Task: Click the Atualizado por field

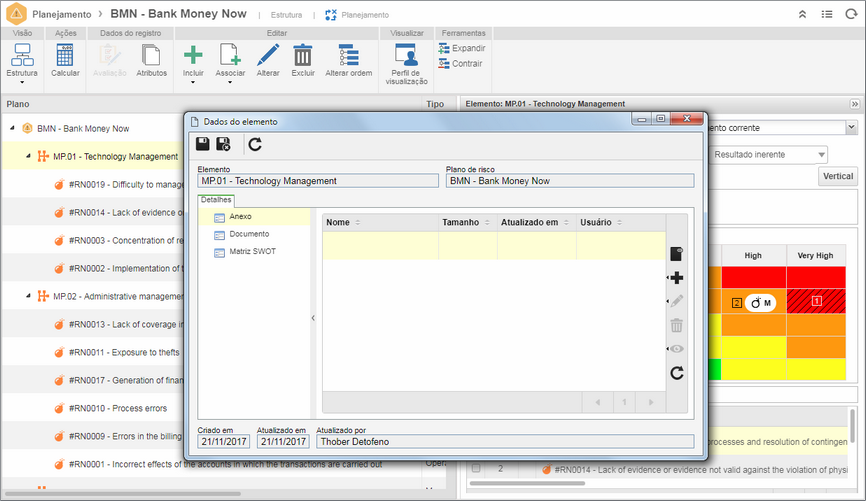Action: (x=505, y=441)
